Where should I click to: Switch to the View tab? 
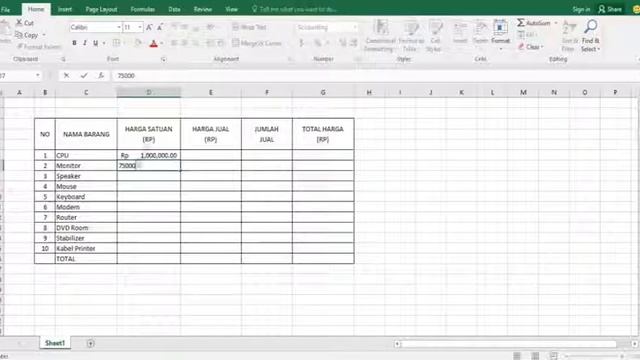[x=231, y=9]
